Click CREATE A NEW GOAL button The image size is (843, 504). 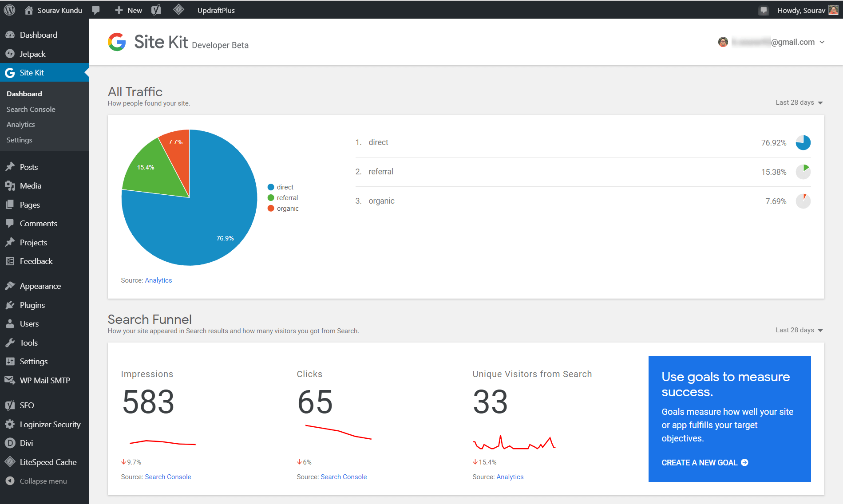coord(705,462)
